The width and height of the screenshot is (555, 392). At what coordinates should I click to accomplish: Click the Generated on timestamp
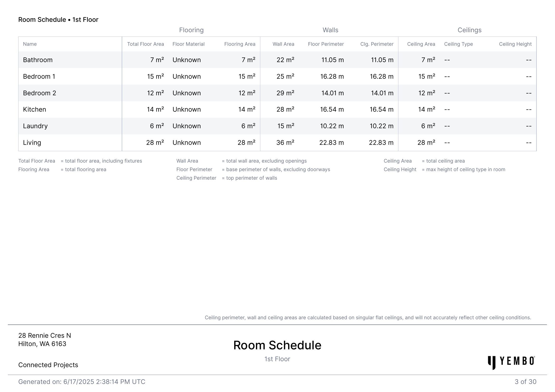pos(82,382)
